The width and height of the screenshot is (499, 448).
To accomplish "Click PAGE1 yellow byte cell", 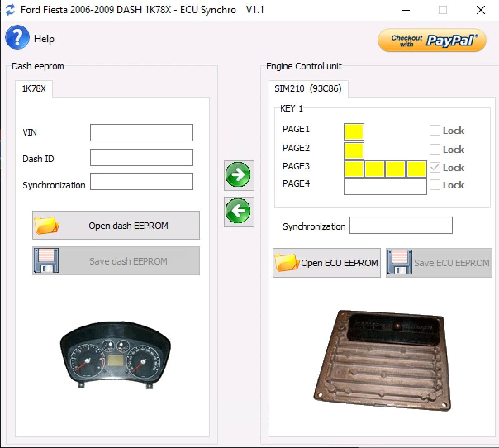I will [x=354, y=132].
